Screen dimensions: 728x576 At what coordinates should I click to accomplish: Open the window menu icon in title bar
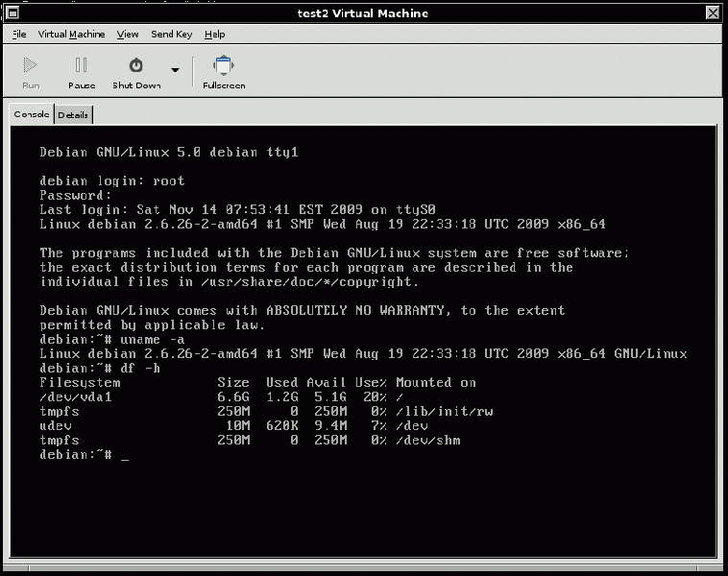coord(13,13)
